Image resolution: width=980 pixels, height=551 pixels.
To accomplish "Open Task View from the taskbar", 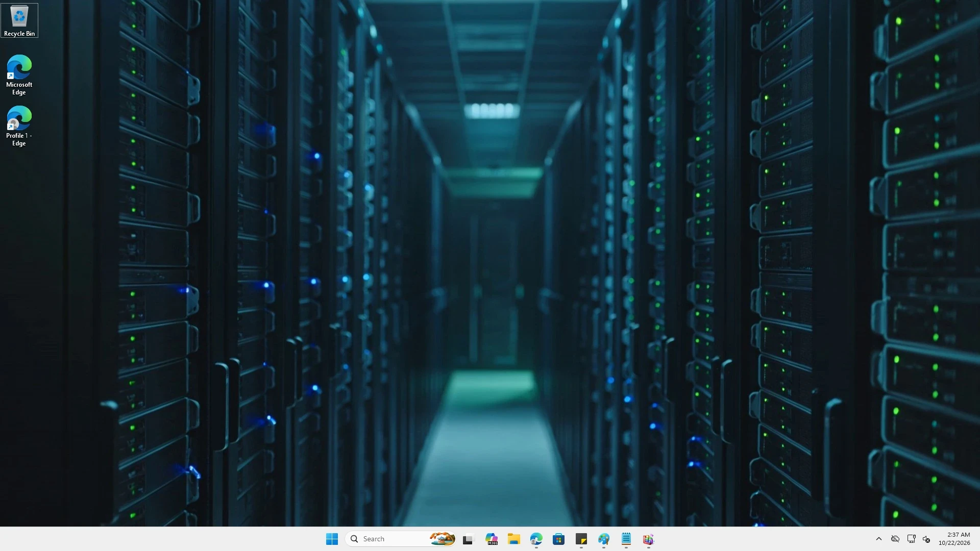I will click(468, 539).
